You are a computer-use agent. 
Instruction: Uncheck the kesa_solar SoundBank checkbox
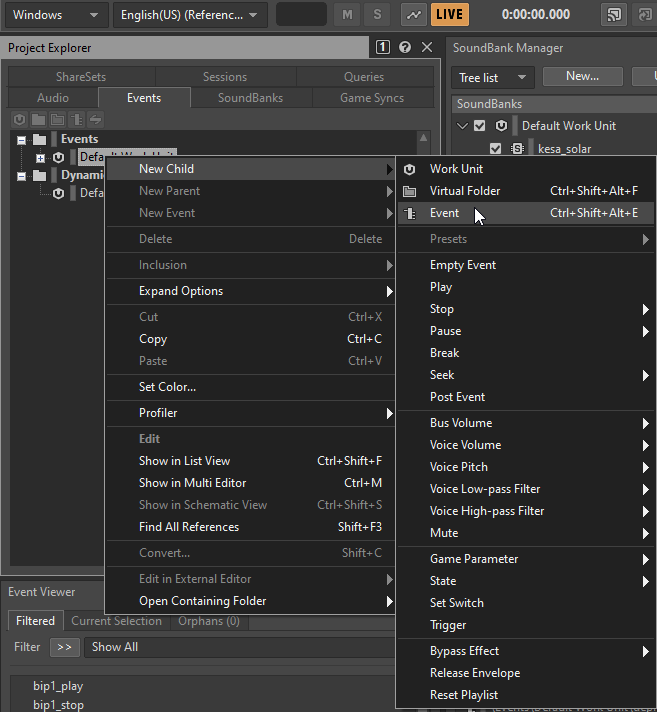[496, 149]
